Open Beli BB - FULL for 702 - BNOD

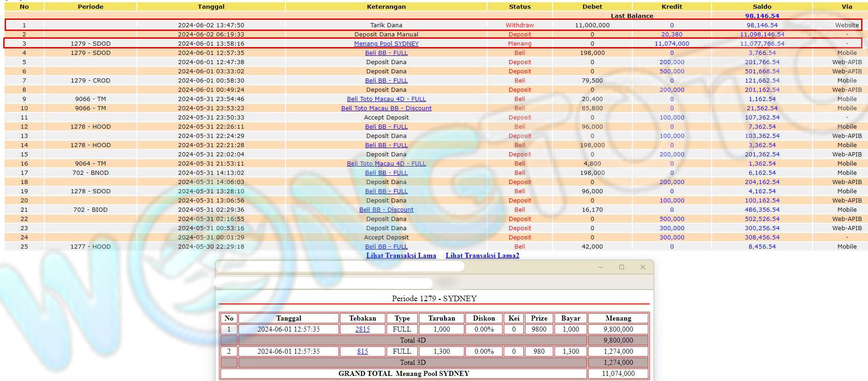(386, 173)
